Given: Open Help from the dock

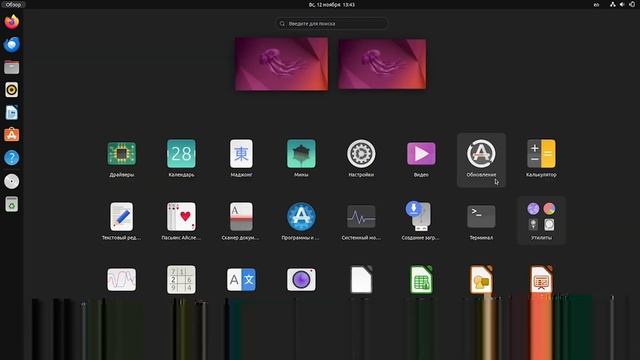Looking at the screenshot, I should tap(11, 158).
